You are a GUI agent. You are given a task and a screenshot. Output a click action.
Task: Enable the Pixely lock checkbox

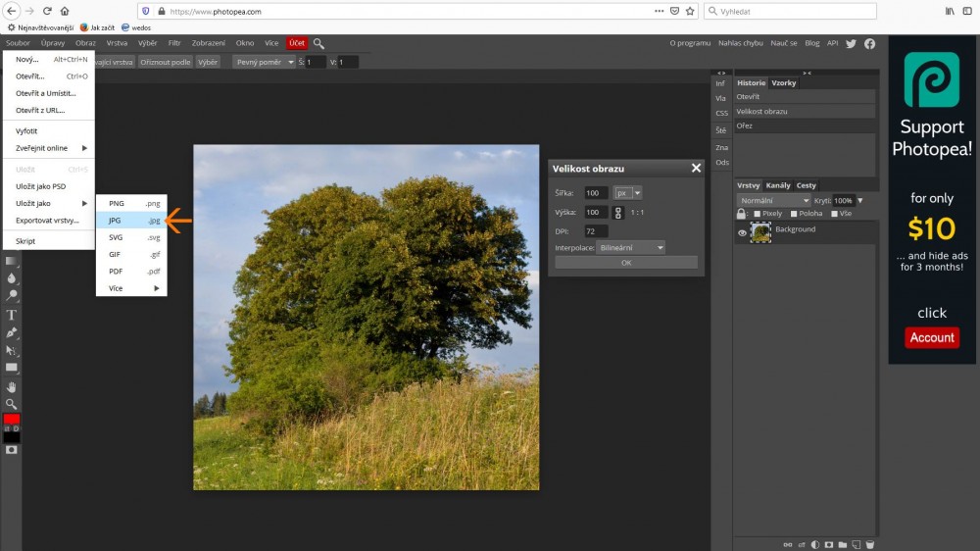click(757, 214)
